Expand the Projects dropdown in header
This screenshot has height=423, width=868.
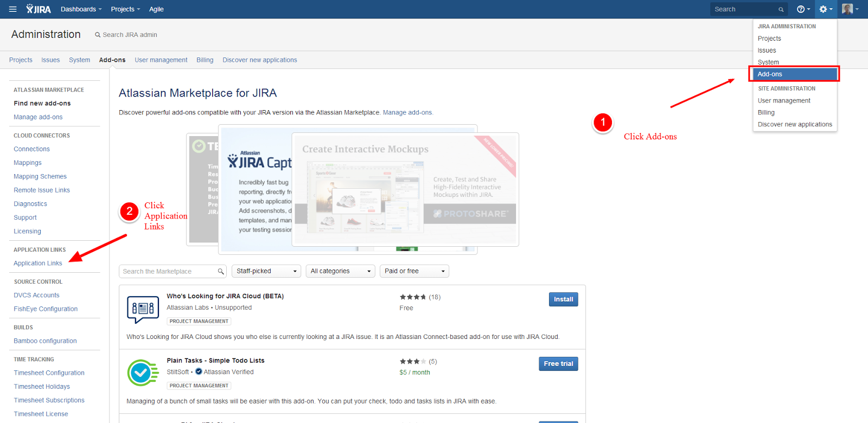tap(125, 9)
